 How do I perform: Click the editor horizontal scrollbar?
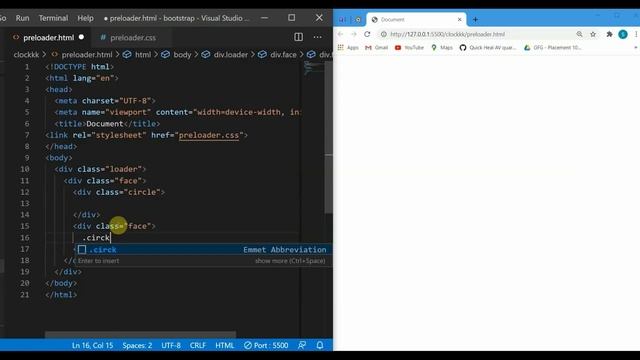(x=140, y=335)
